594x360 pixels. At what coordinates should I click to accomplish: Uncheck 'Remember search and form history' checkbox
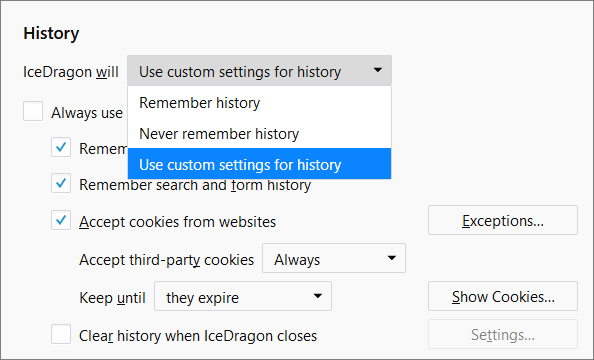(61, 183)
